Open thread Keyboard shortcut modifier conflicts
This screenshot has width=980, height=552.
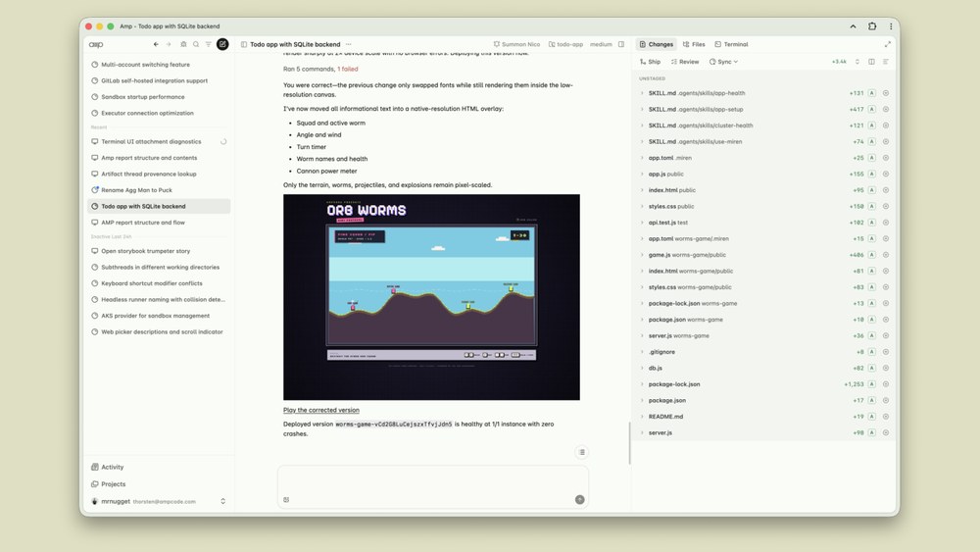pos(159,283)
